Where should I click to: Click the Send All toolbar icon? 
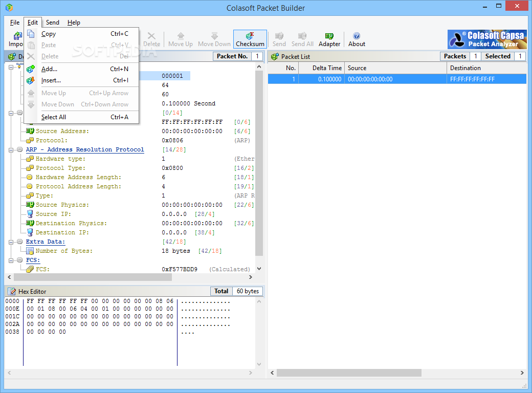(x=302, y=39)
